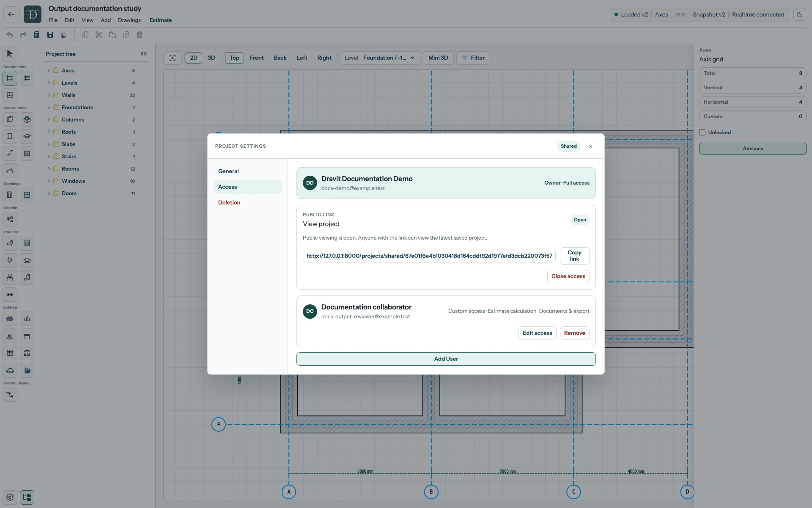Open settings gear at bottom left
Viewport: 812px width, 508px height.
click(x=10, y=497)
